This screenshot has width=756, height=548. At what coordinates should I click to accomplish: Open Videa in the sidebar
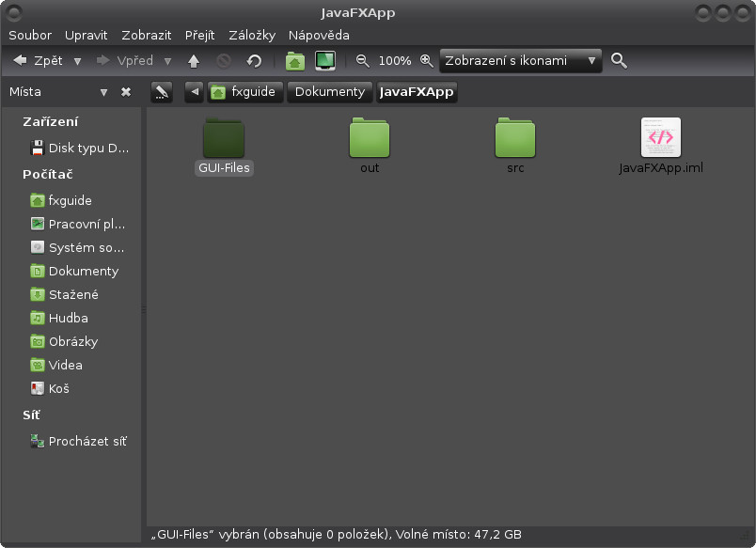point(56,366)
